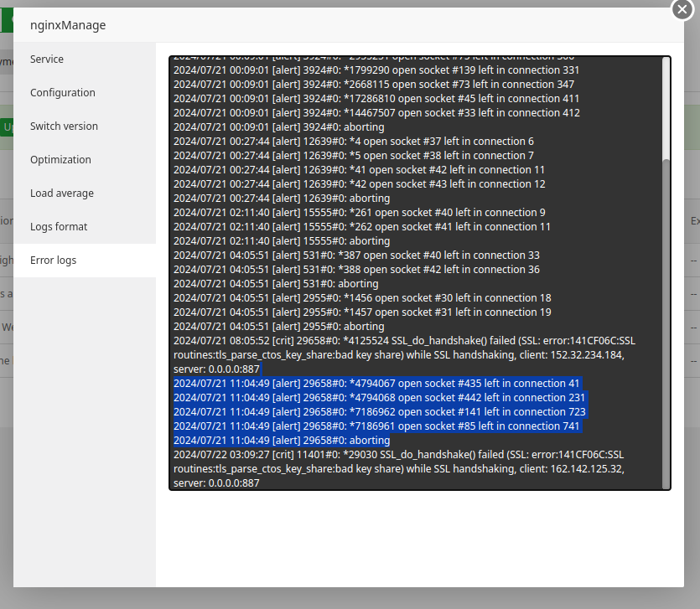Select the Switch version tab
The width and height of the screenshot is (700, 609).
point(85,126)
